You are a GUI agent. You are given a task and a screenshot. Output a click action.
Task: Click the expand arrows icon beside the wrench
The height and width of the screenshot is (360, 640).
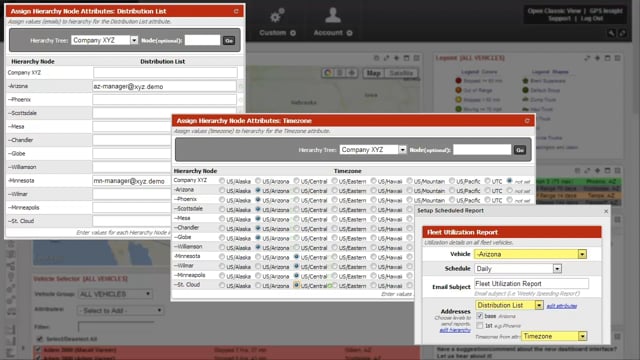tap(622, 33)
